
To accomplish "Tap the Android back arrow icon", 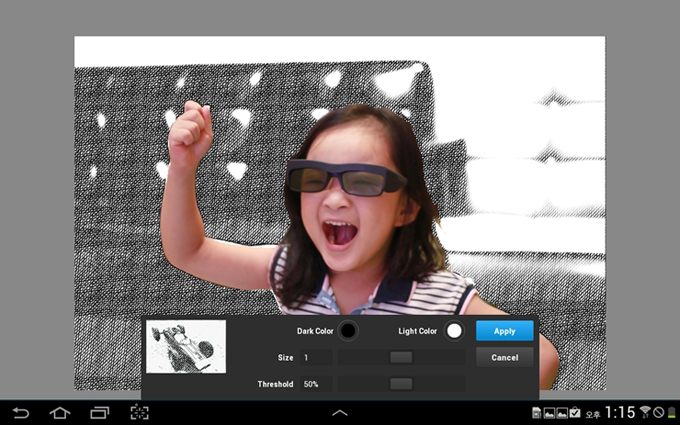I will tap(21, 412).
